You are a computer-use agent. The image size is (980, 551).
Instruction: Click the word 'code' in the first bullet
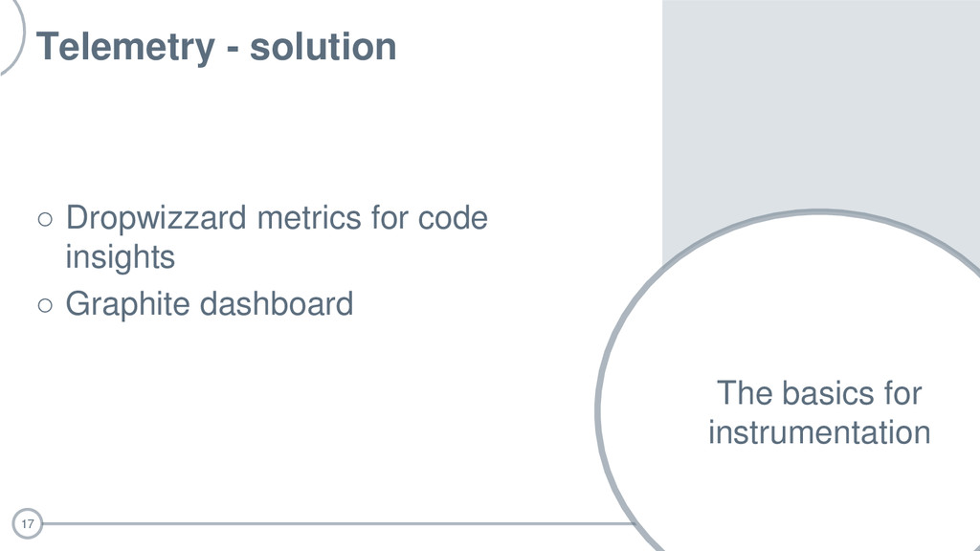tap(453, 218)
